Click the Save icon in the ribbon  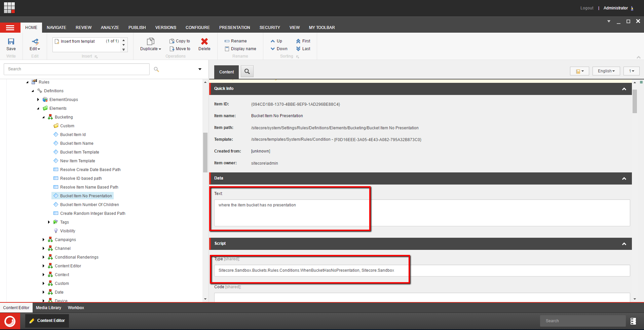pyautogui.click(x=11, y=41)
